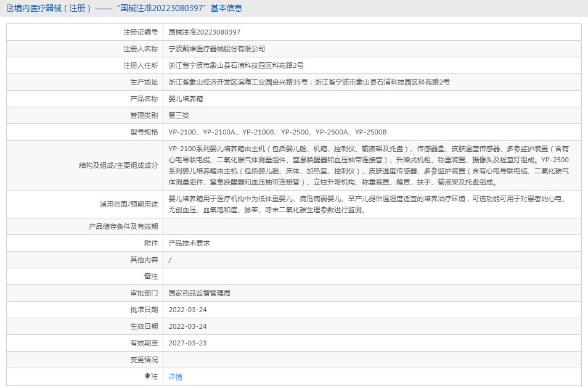The height and width of the screenshot is (388, 588).
Task: Click management category value 第三类
Action: tap(179, 115)
